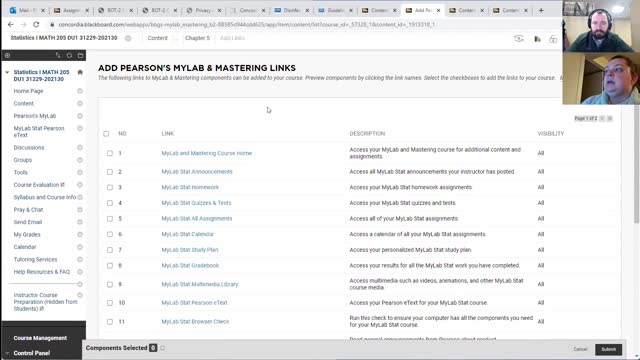Open options menu beside Groups
The image size is (640, 360).
(x=80, y=160)
